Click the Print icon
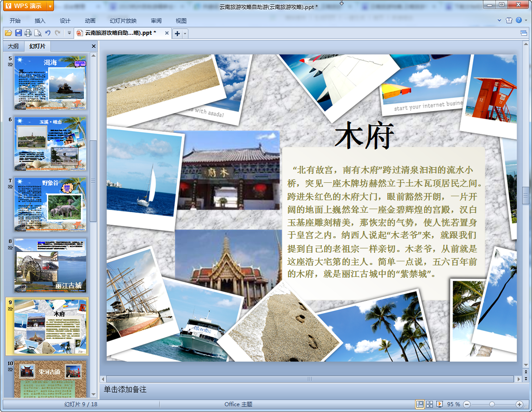 [x=28, y=33]
